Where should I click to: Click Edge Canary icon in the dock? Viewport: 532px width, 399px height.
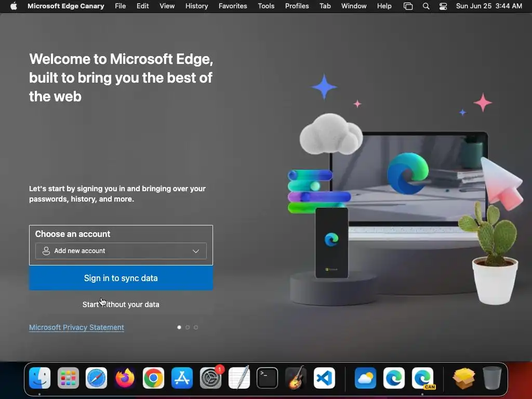tap(423, 378)
